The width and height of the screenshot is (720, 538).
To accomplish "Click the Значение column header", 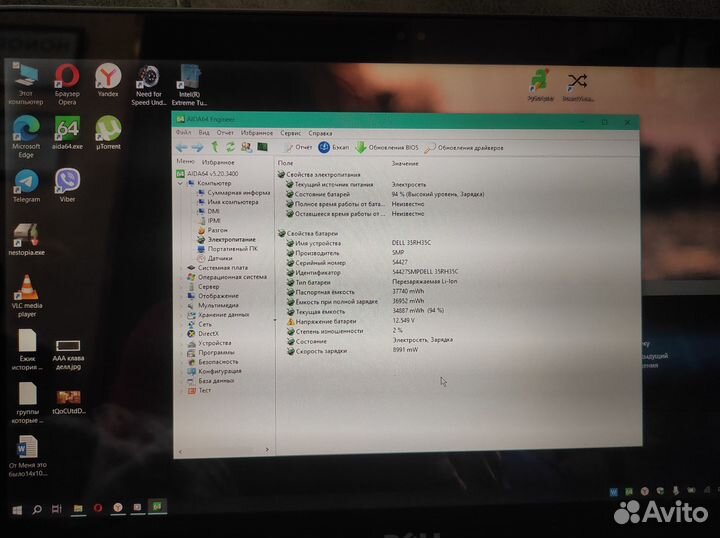I will 405,163.
